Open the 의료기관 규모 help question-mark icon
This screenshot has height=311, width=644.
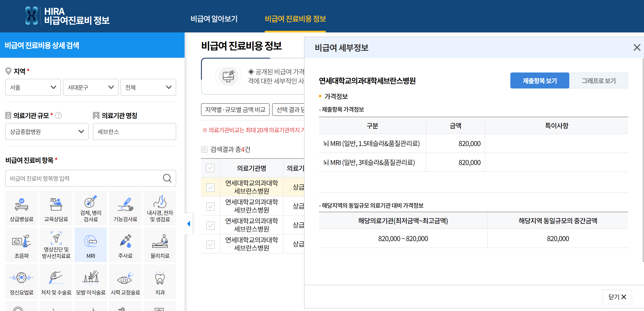tap(58, 115)
